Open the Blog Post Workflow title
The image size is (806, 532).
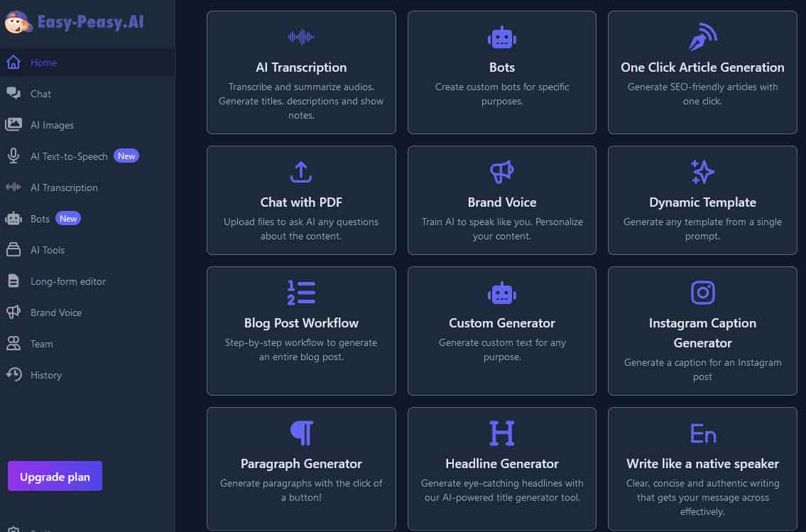[301, 322]
